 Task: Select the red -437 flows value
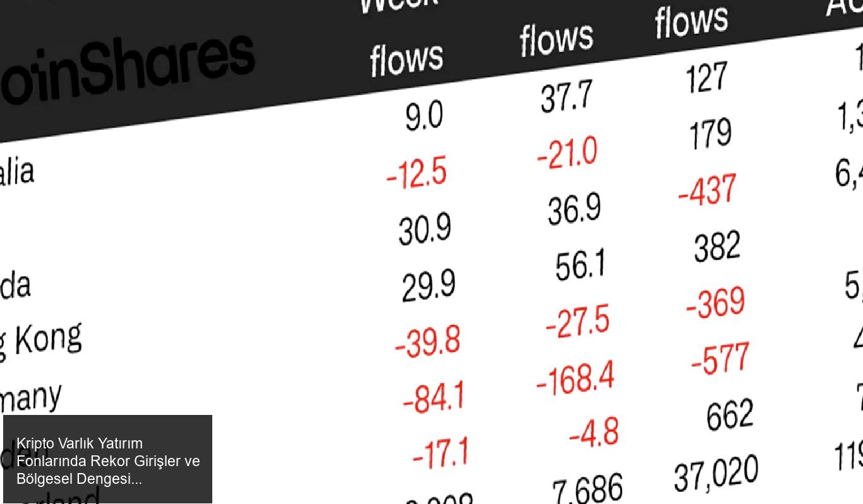click(x=708, y=189)
